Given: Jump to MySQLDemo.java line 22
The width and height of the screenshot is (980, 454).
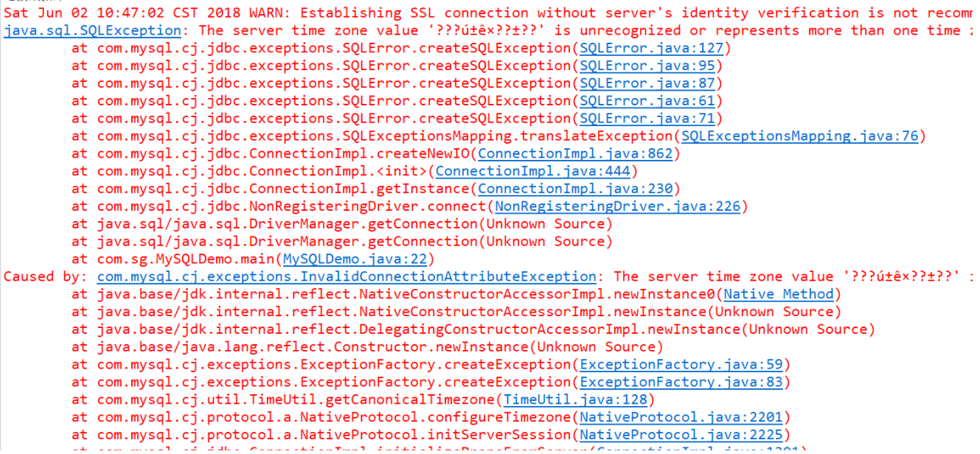Looking at the screenshot, I should [353, 259].
